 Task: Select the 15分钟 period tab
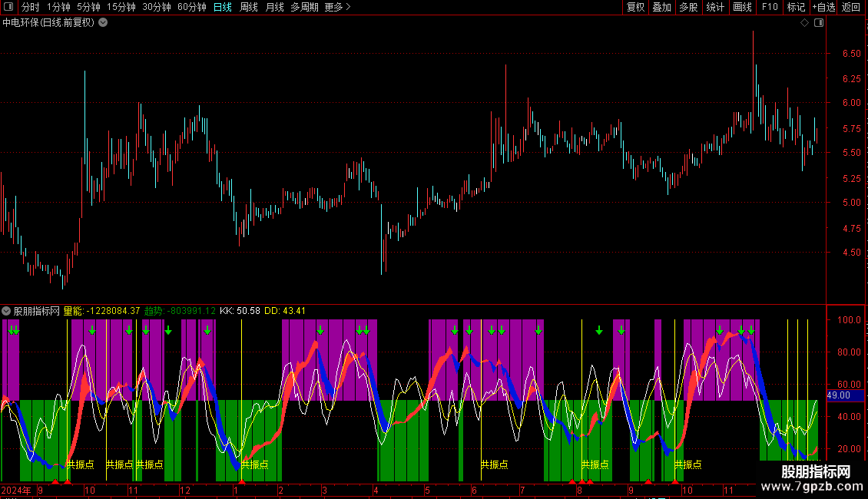pyautogui.click(x=121, y=7)
